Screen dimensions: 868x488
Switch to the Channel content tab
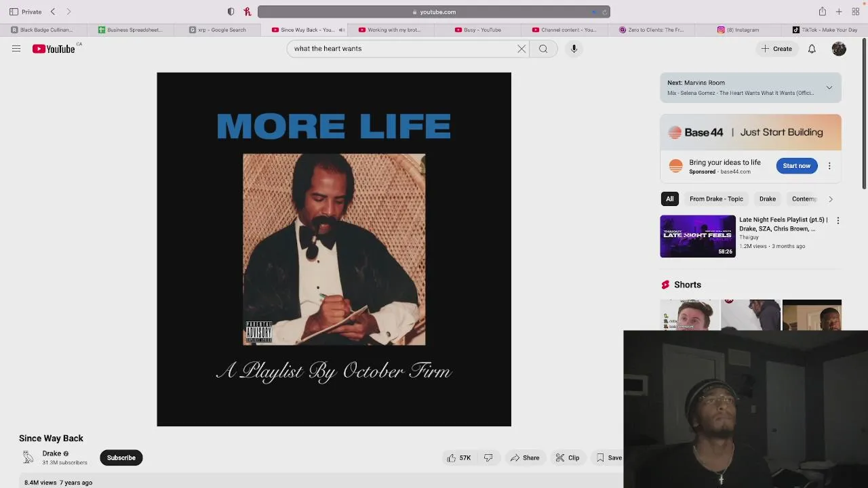(564, 30)
